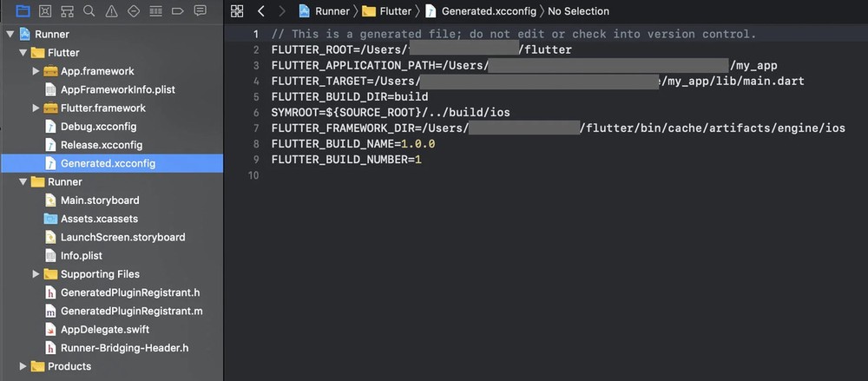Show the Report navigator speech bubble
This screenshot has height=381, width=868.
pos(201,11)
